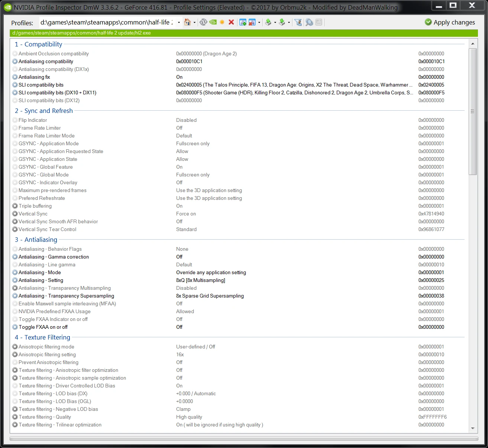Select the green hl2.exe application path bar
The height and width of the screenshot is (448, 488).
[x=244, y=33]
